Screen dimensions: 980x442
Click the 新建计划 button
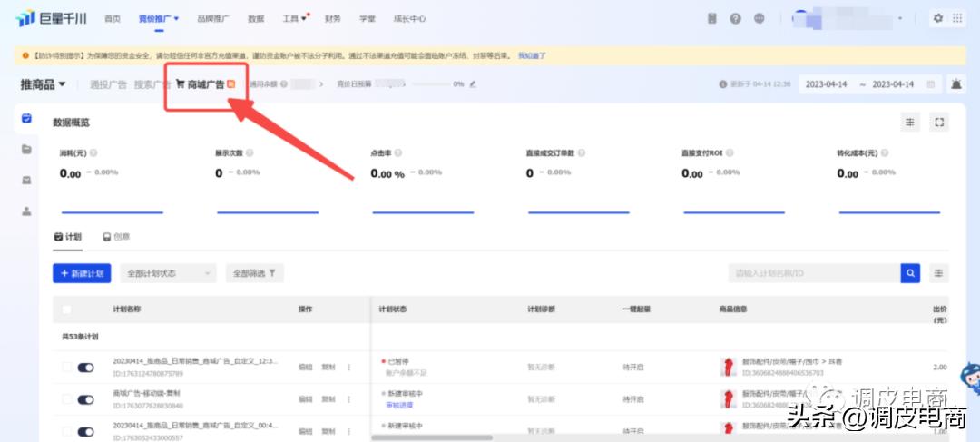pyautogui.click(x=82, y=273)
